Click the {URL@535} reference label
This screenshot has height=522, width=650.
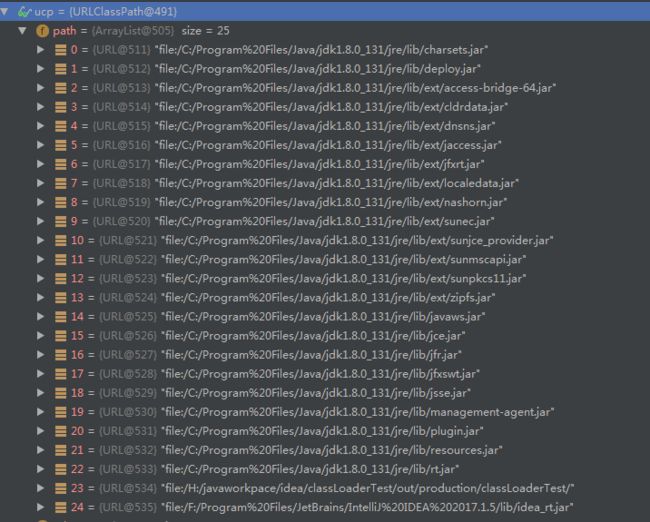(128, 507)
